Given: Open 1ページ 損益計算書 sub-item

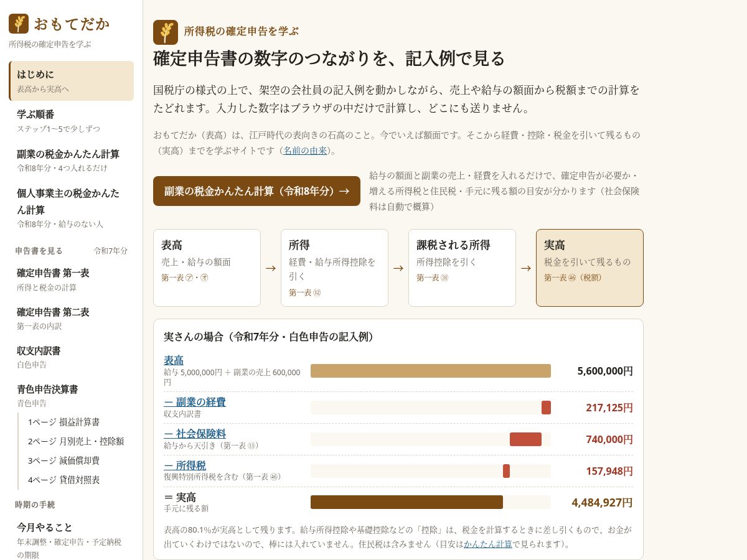Looking at the screenshot, I should [77, 422].
